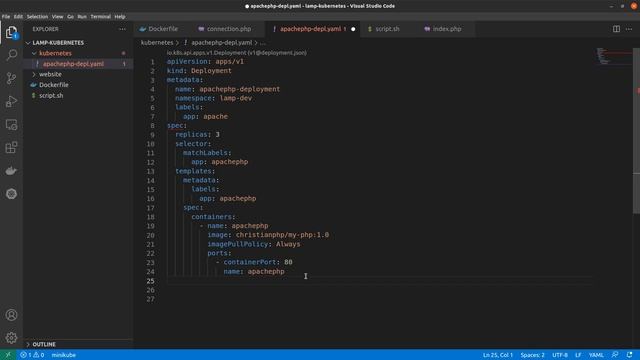The height and width of the screenshot is (360, 640).
Task: Click the schema code lens above line 1
Action: [236, 53]
